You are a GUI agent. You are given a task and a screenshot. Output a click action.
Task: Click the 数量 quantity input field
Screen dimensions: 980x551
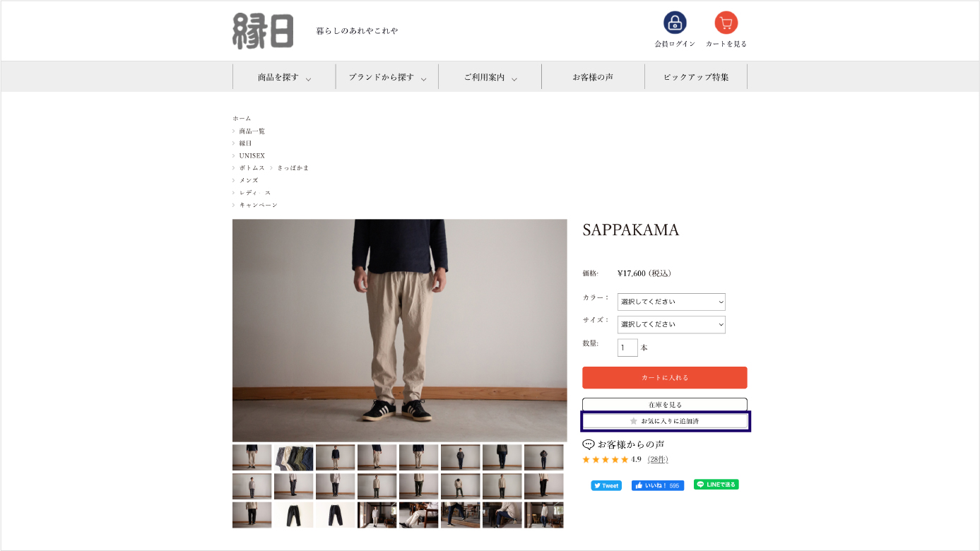(627, 348)
